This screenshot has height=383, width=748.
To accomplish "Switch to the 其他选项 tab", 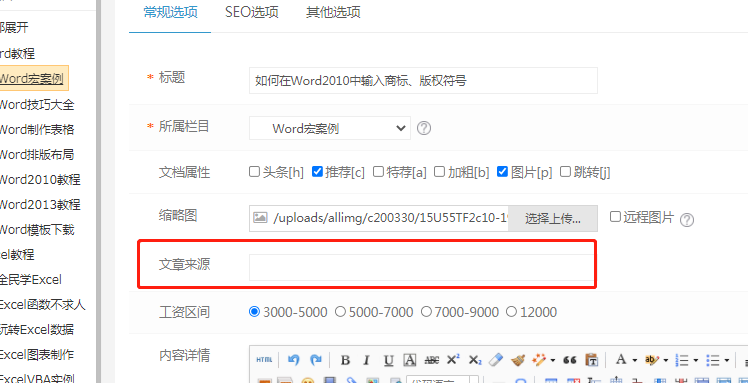I will tap(333, 13).
